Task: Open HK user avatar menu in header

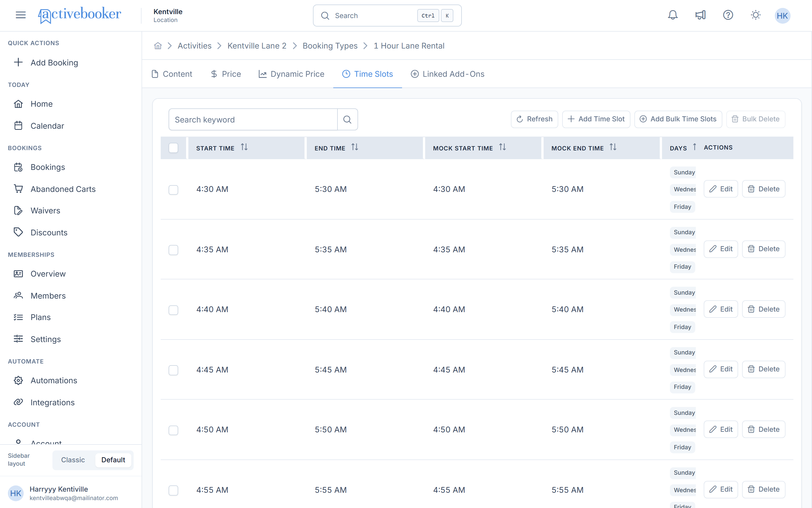Action: (x=782, y=16)
